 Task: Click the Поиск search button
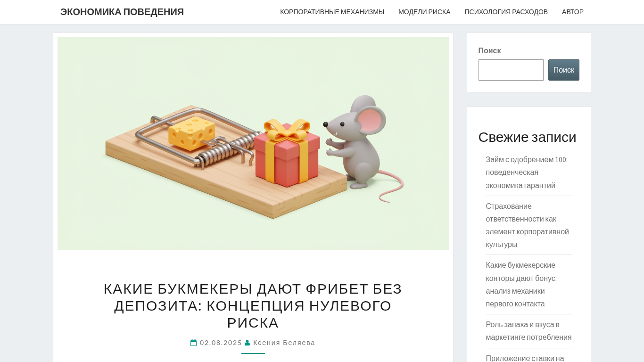(x=563, y=70)
